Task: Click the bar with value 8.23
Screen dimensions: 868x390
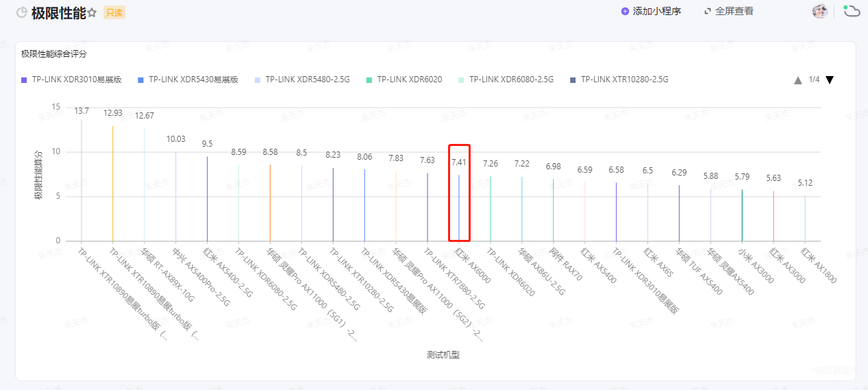Action: [333, 204]
